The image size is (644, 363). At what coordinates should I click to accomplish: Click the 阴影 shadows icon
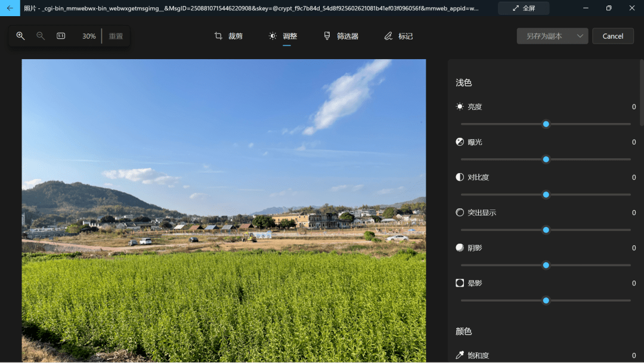point(459,247)
